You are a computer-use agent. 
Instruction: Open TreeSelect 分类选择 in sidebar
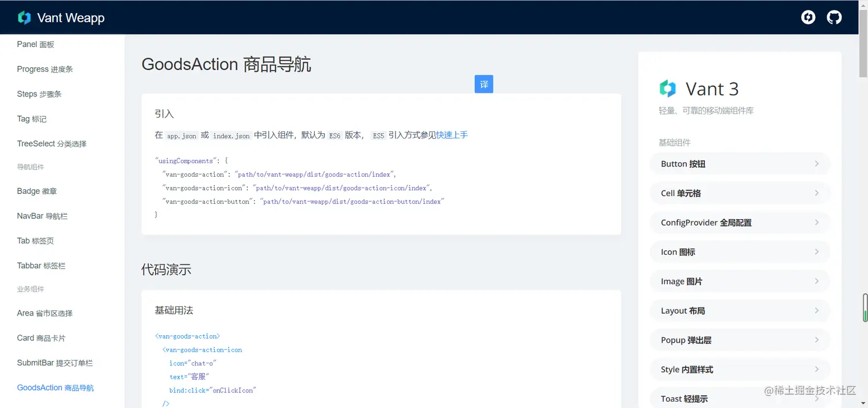[52, 143]
